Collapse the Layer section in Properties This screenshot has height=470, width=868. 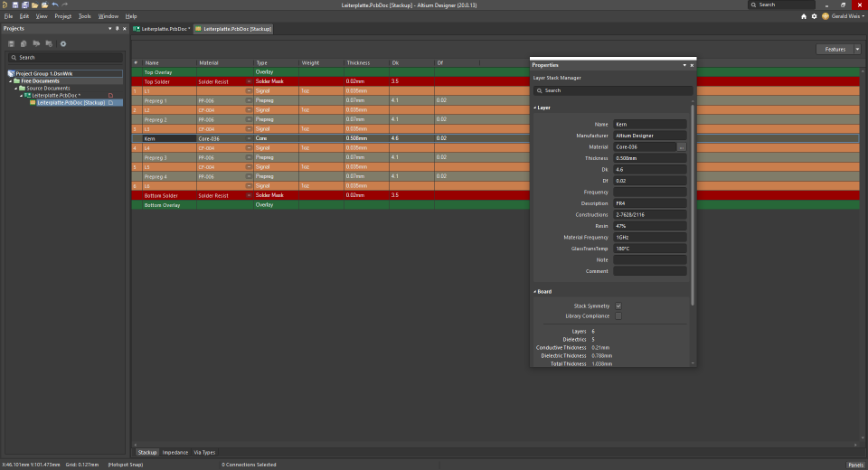point(534,108)
